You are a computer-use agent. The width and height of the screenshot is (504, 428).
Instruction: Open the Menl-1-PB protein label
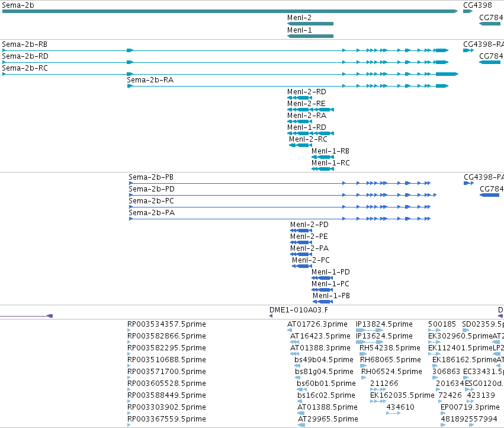(331, 296)
